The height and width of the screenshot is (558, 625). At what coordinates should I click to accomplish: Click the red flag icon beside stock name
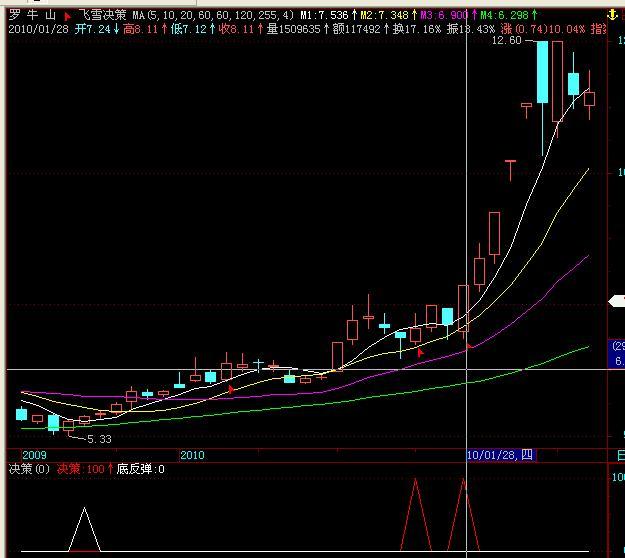(67, 17)
